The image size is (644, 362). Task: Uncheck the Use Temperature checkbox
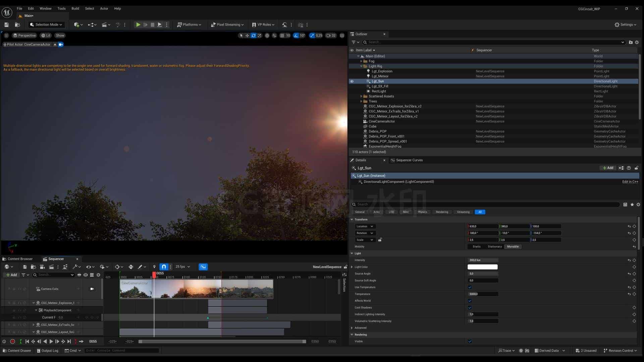[x=470, y=287]
